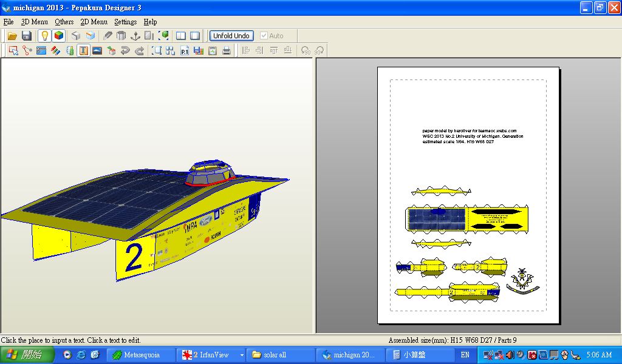The image size is (622, 364).
Task: Expand the IrfanView taskbar group arrow
Action: pyautogui.click(x=242, y=355)
